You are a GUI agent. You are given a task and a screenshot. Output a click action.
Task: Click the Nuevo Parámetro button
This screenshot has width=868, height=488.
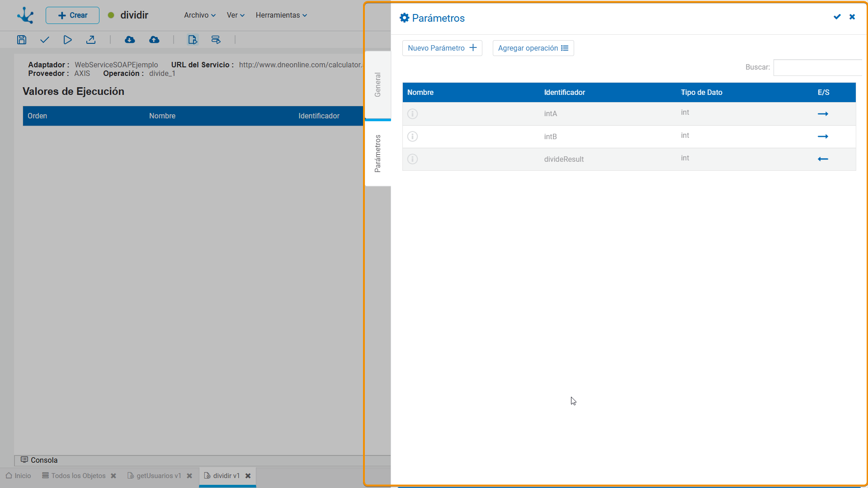[442, 48]
